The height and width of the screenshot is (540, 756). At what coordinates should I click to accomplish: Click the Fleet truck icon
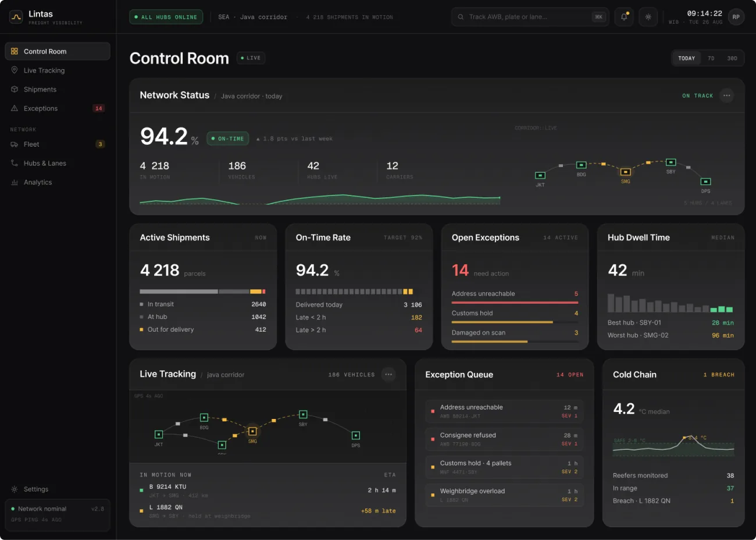[x=15, y=144]
